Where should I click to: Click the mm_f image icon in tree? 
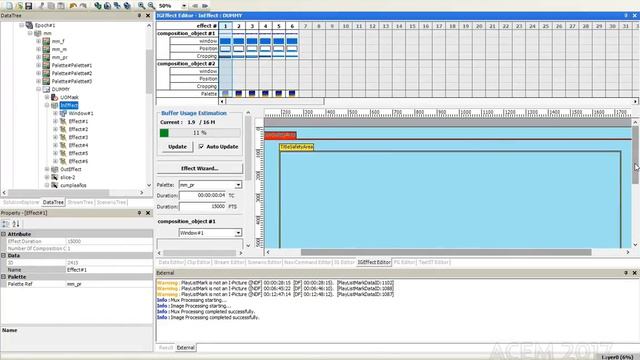tap(46, 41)
